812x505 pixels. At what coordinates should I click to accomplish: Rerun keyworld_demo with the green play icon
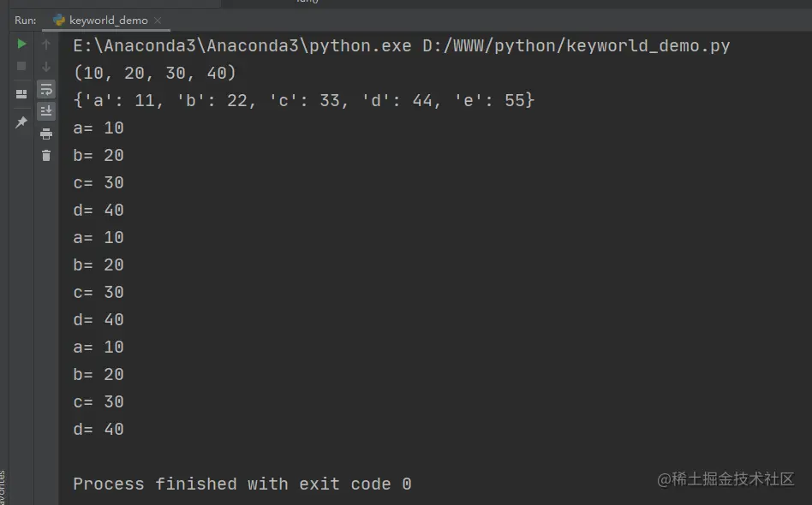pos(21,44)
